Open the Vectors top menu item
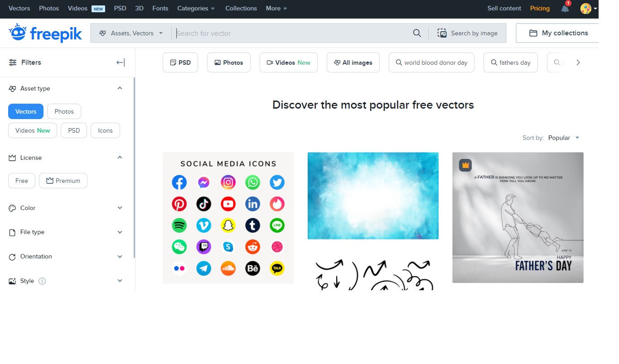 click(19, 8)
